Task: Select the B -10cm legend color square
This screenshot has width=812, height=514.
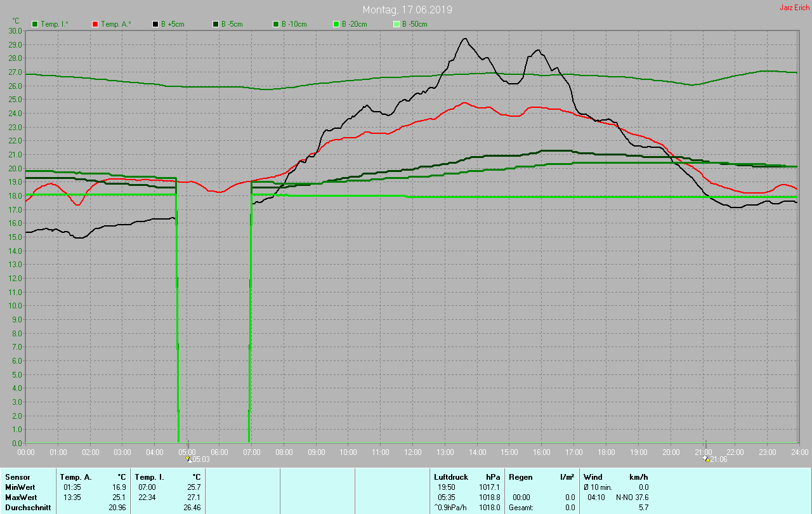Action: point(276,24)
